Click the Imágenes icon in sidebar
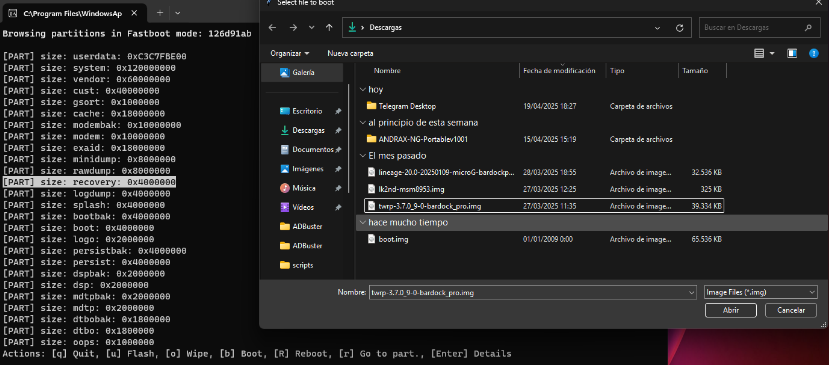This screenshot has width=829, height=365. tap(284, 169)
